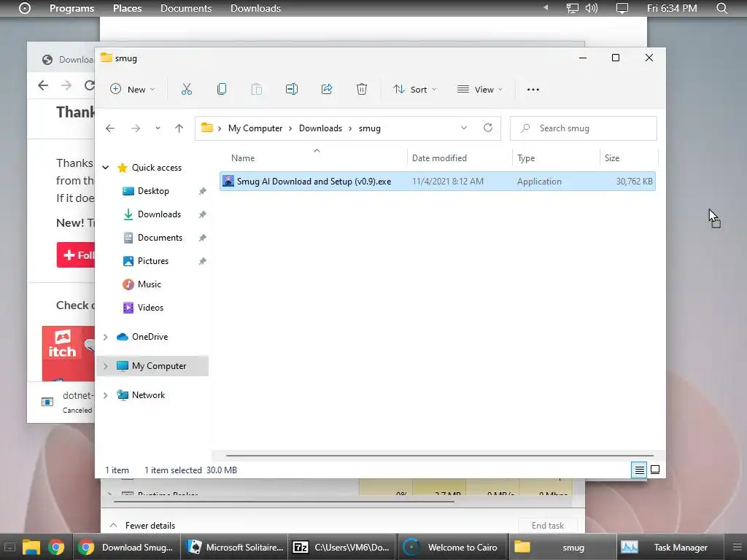Click smug in breadcrumb path
This screenshot has width=747, height=560.
tap(370, 128)
